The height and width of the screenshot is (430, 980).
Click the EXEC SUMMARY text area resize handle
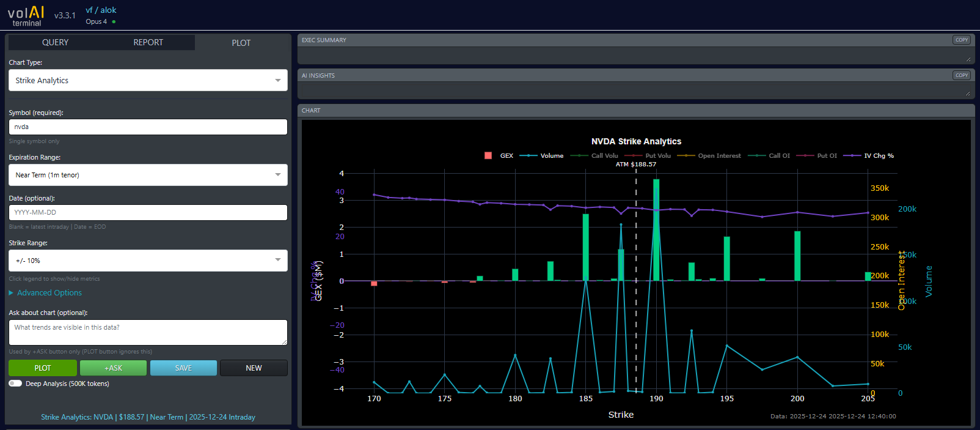pos(968,59)
